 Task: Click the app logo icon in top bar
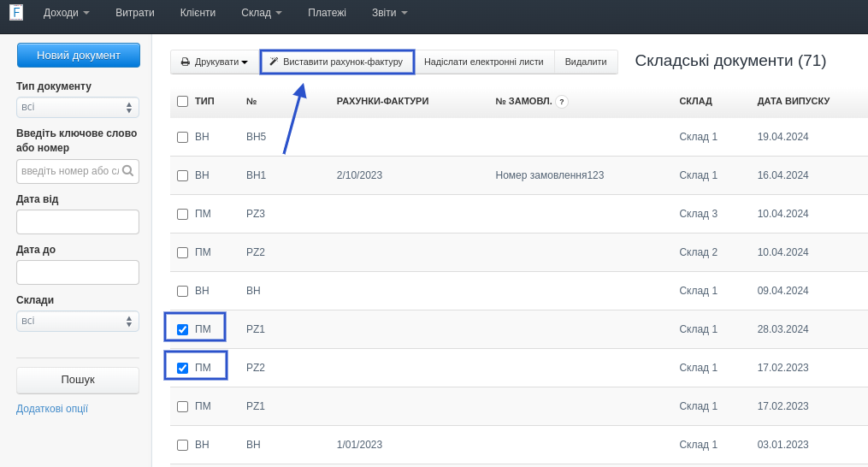[x=16, y=12]
